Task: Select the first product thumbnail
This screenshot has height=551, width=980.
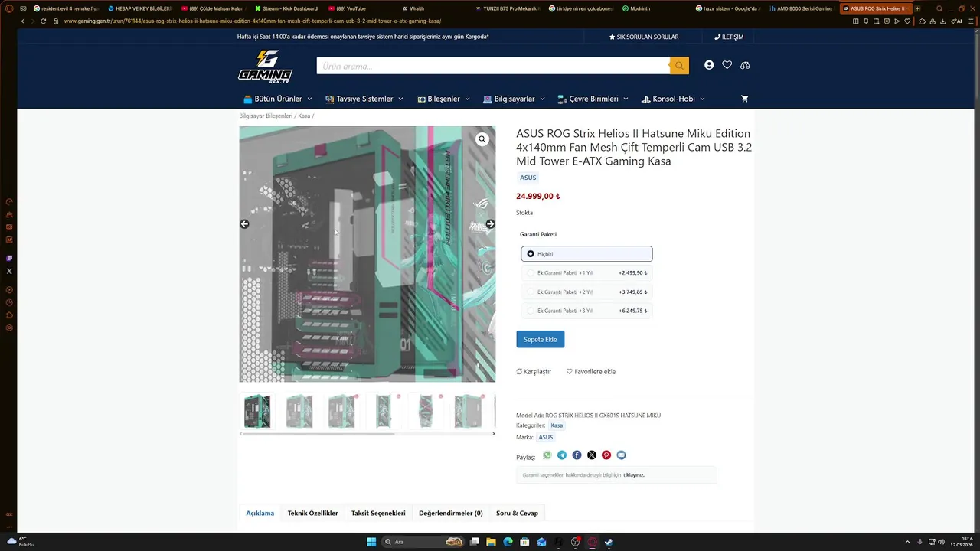Action: 257,412
